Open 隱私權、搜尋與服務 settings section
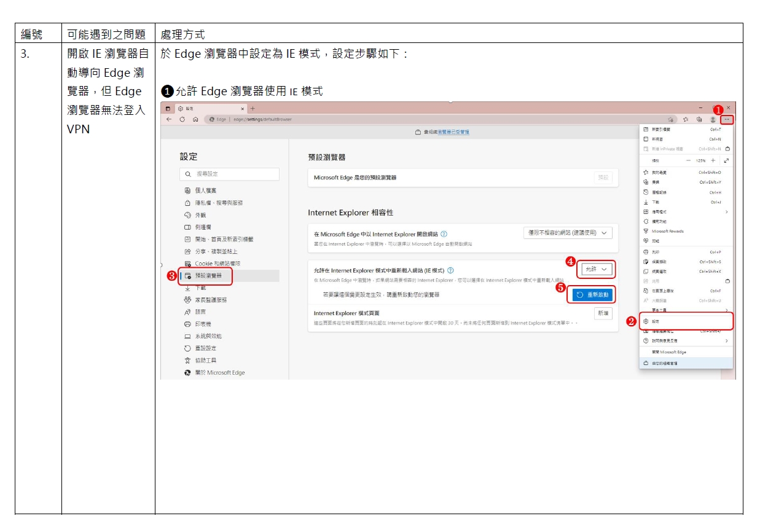The image size is (768, 532). point(213,203)
